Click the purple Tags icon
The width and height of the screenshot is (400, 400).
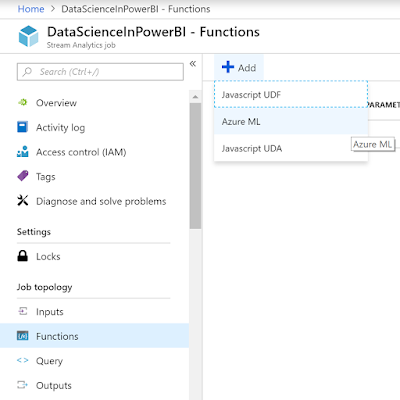[23, 176]
